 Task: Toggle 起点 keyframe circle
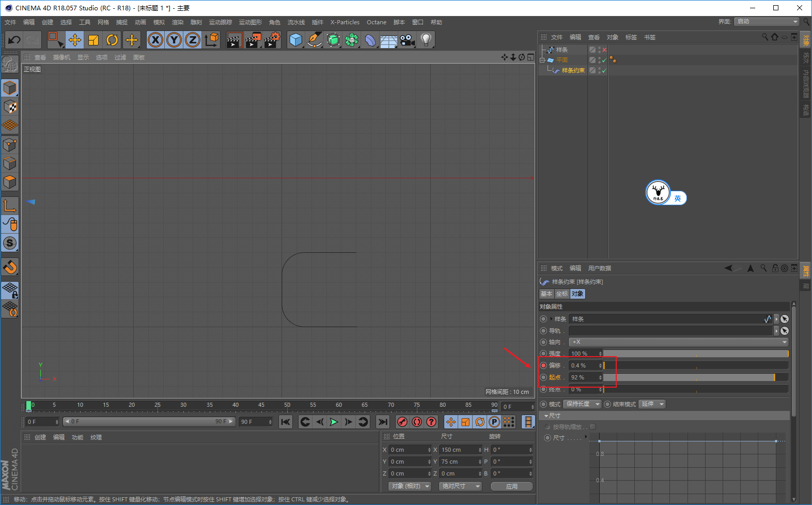(x=543, y=377)
